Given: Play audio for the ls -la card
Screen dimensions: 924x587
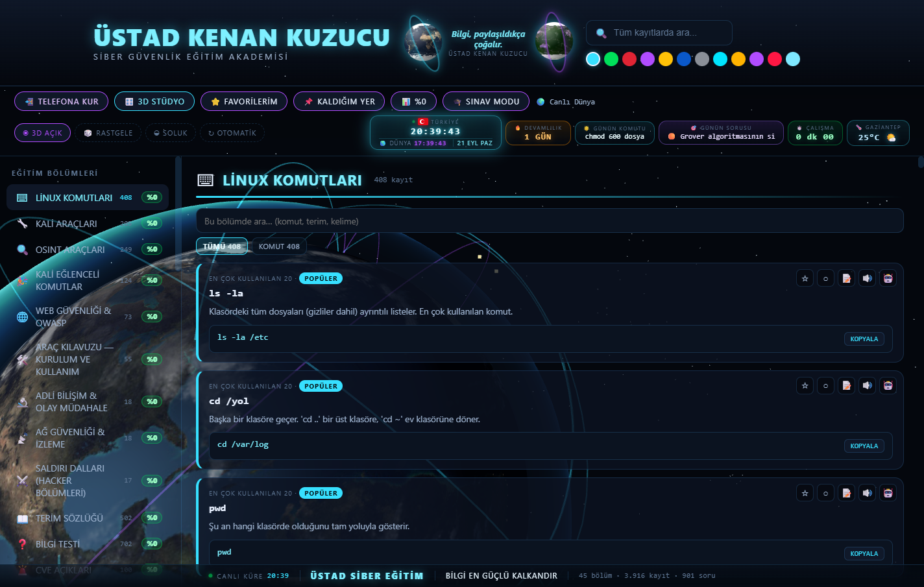Looking at the screenshot, I should 867,278.
